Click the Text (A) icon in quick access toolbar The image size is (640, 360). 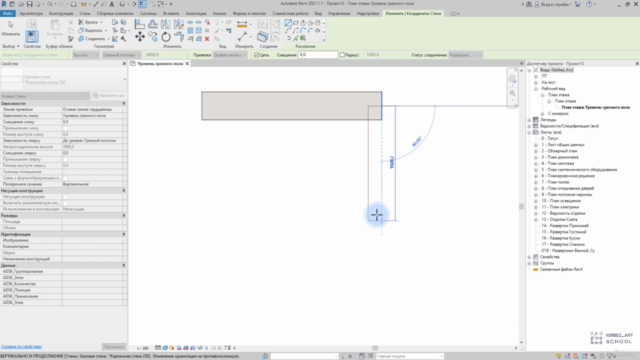point(111,4)
